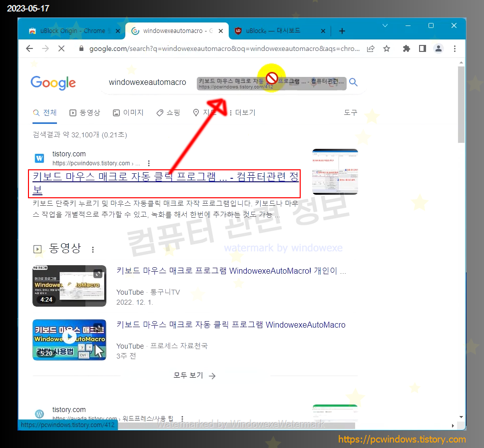This screenshot has height=448, width=484.
Task: Click the video icon beside 동영상 heading
Action: click(37, 249)
